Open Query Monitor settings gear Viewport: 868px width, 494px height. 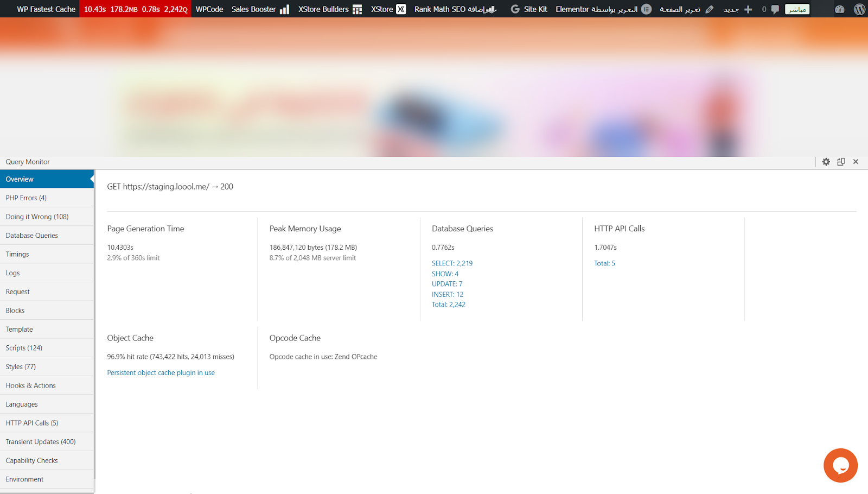click(x=826, y=162)
